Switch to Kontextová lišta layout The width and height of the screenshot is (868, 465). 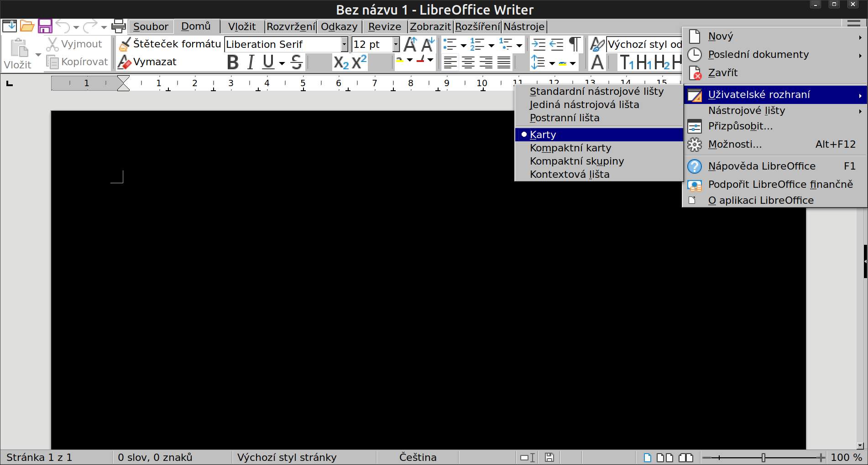coord(599,174)
